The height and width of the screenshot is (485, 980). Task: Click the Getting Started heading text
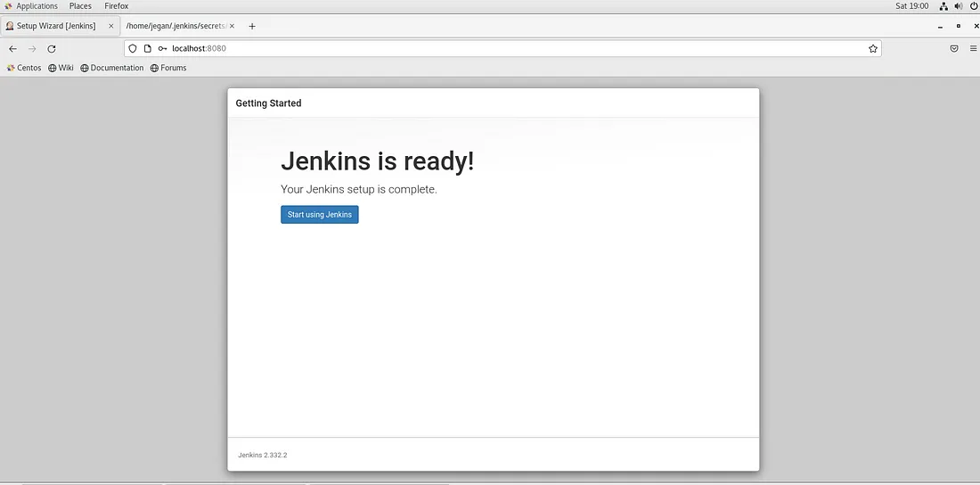coord(268,103)
